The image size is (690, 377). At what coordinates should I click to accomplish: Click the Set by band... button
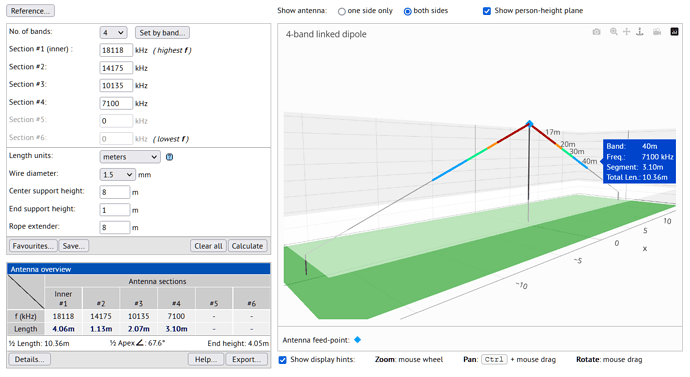coord(162,33)
